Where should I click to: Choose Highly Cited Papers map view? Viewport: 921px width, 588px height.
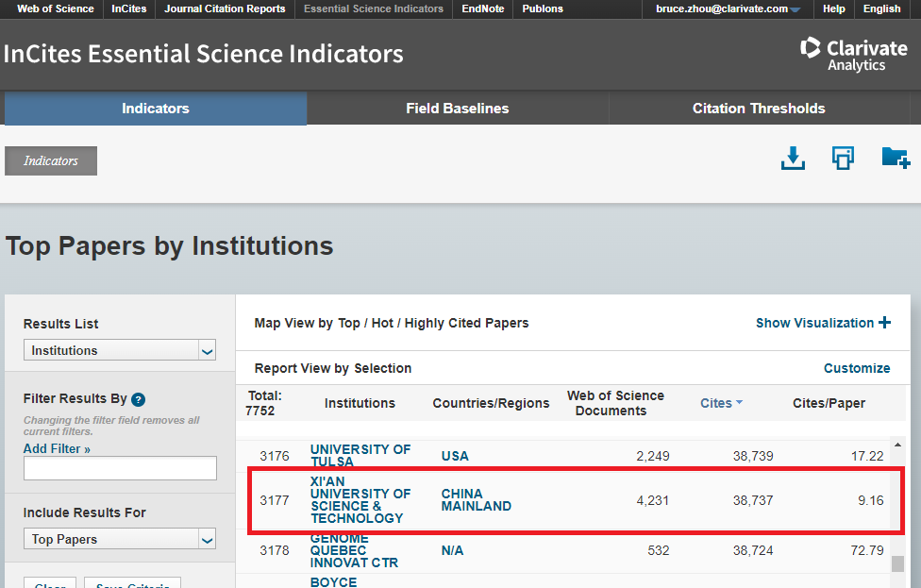(x=466, y=323)
